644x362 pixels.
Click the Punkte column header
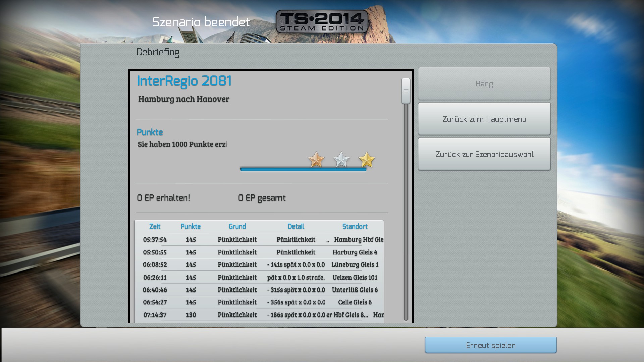(x=191, y=227)
